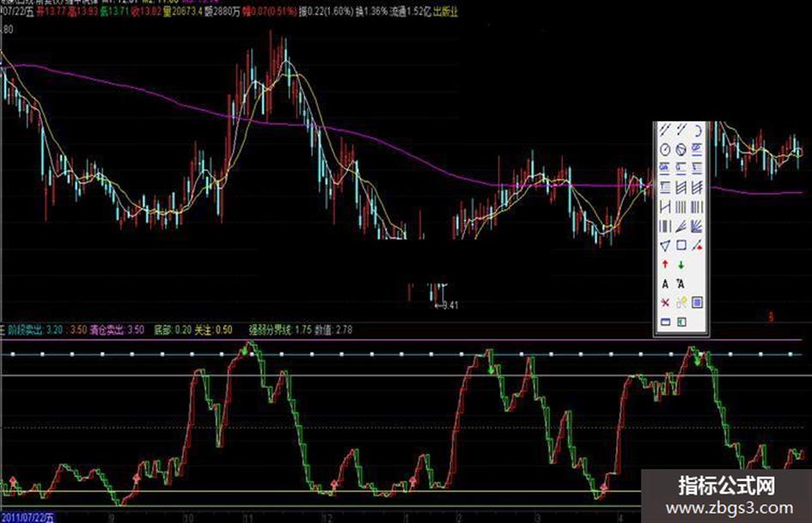Select the Fibonacci vertical lines tool
Viewport: 812px width, 523px height.
697,207
